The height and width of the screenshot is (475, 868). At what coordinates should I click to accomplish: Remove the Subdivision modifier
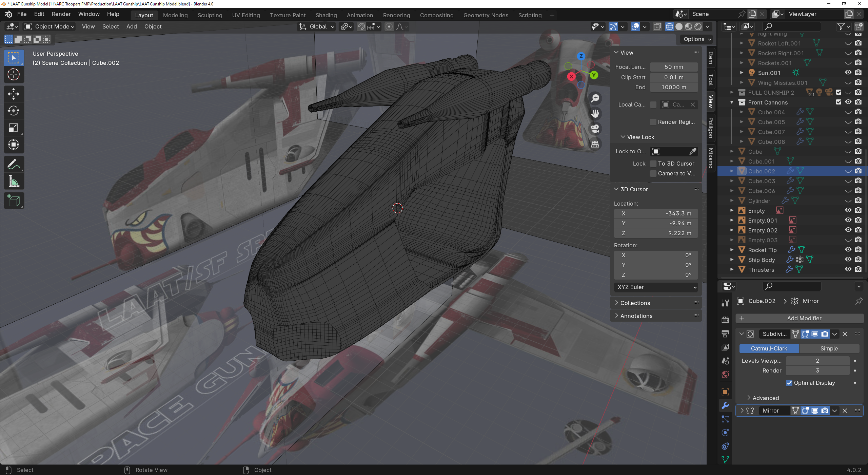pos(845,334)
